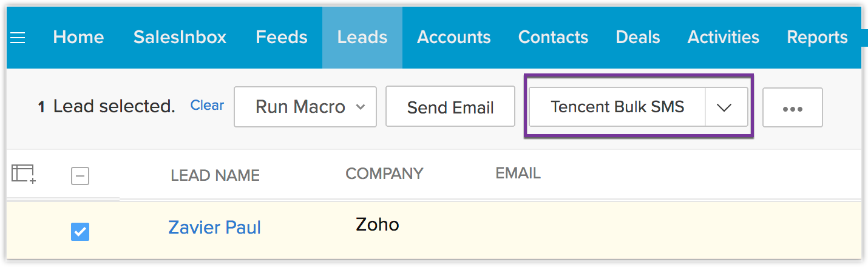Click the Send Email button

pos(450,107)
